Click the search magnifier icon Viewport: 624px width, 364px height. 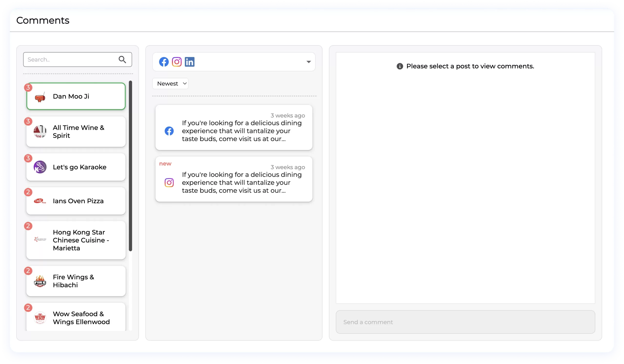(x=122, y=59)
